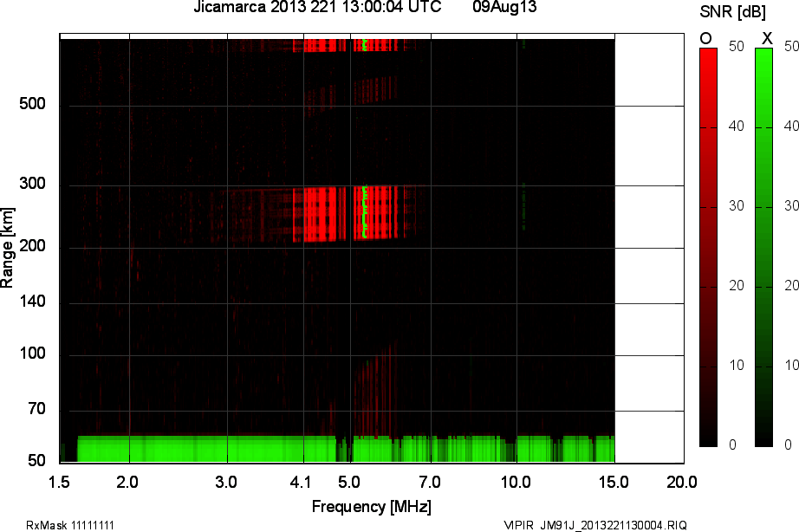Click the "RxMask 11111111" footer text
The image size is (799, 532).
click(70, 525)
